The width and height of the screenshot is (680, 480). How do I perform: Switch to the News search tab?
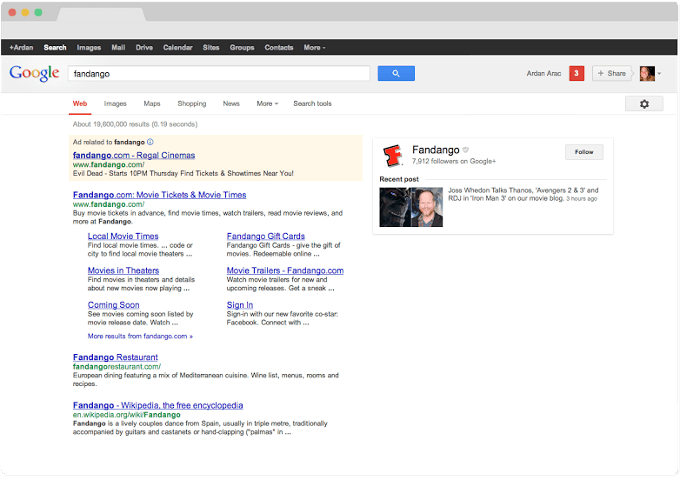(231, 104)
